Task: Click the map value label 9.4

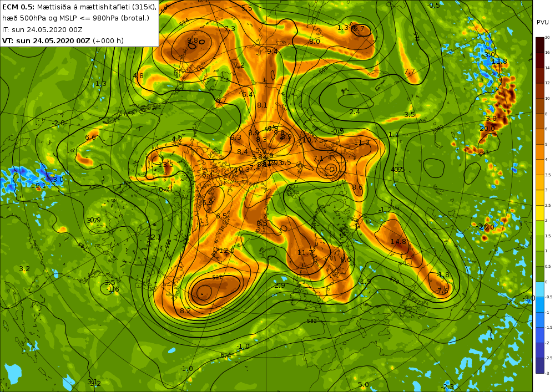Action: (272, 52)
